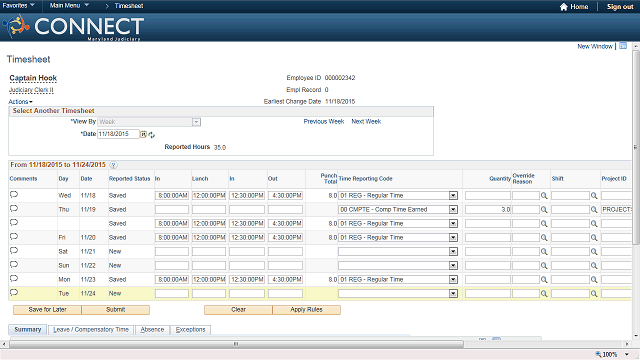Click the In time field for Tue 11/24
The image size is (640, 360).
tap(172, 293)
